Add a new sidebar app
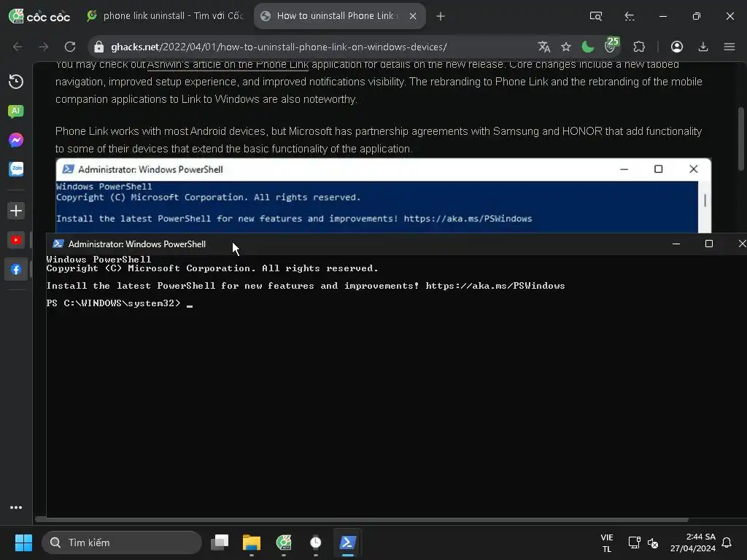The width and height of the screenshot is (747, 560). (16, 211)
